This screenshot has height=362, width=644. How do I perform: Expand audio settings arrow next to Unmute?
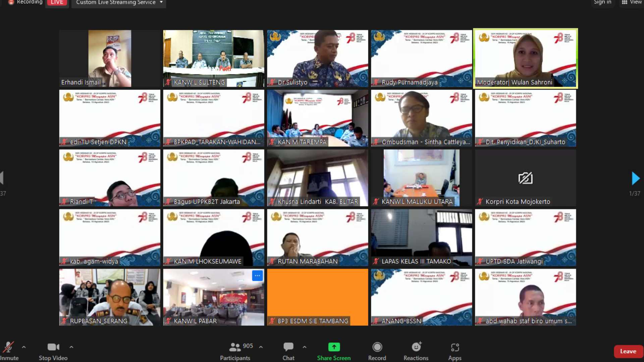[x=24, y=347]
